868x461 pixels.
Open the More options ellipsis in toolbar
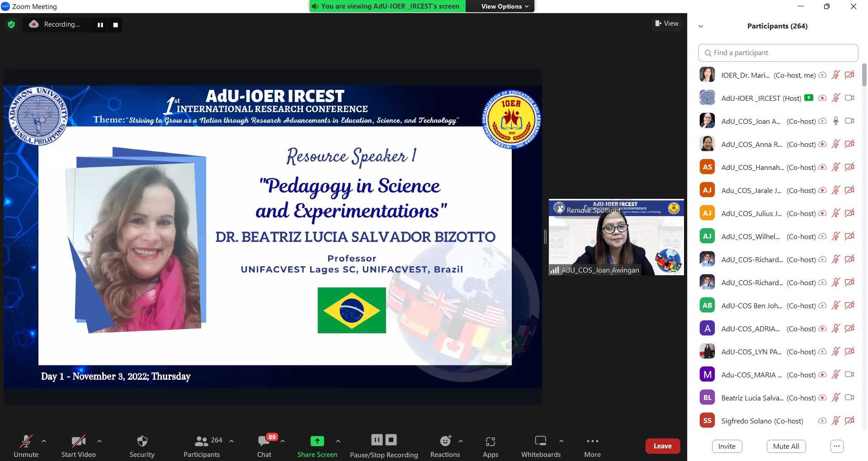tap(592, 441)
